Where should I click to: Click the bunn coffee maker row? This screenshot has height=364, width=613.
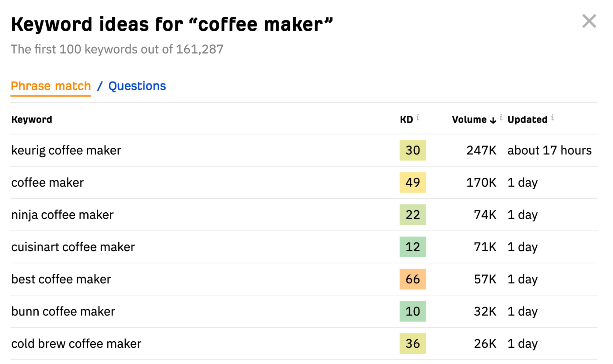[x=63, y=311]
